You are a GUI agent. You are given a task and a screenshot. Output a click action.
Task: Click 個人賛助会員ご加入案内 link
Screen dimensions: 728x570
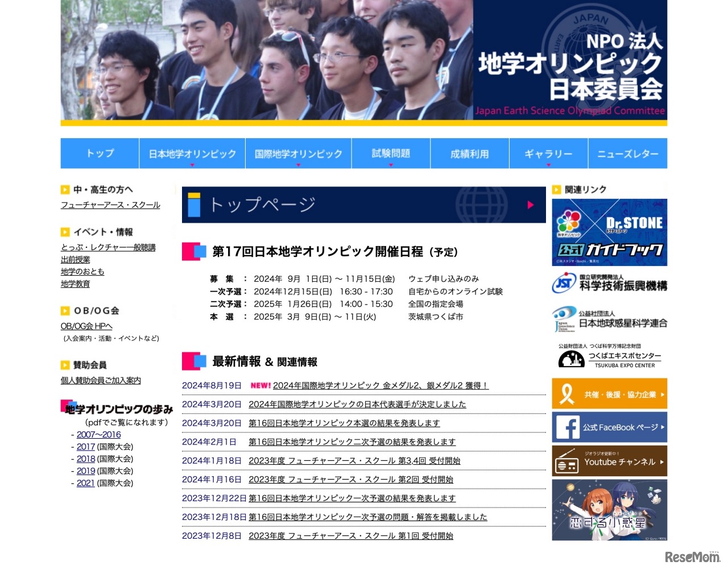pos(100,381)
